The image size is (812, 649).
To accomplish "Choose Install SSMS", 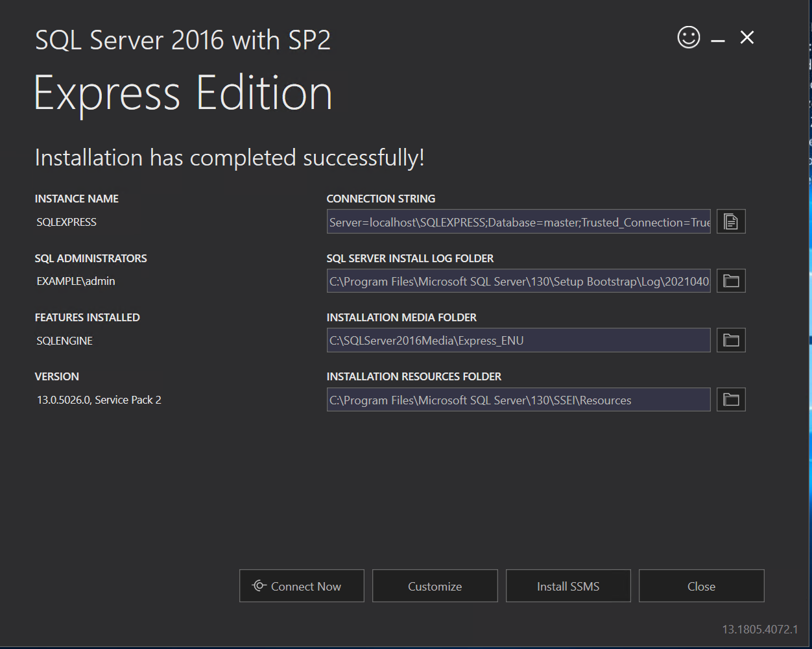I will tap(568, 586).
